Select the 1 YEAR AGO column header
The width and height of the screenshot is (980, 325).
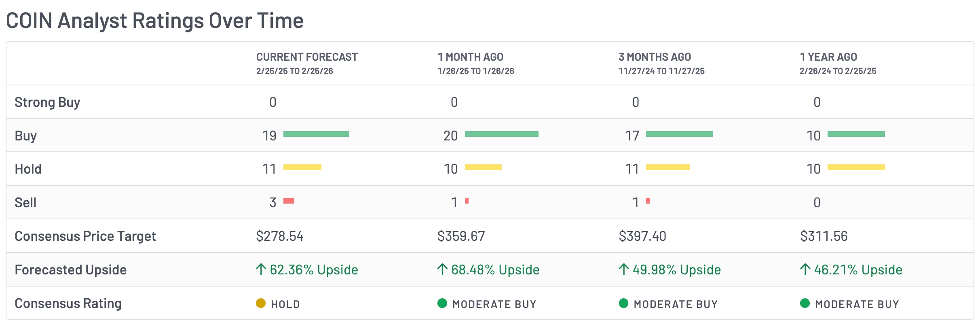click(x=828, y=57)
